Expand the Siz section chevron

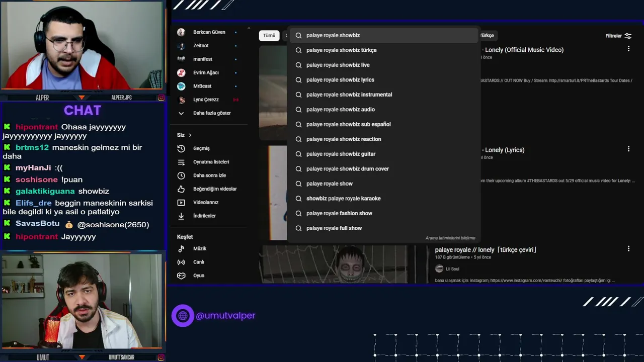(190, 135)
